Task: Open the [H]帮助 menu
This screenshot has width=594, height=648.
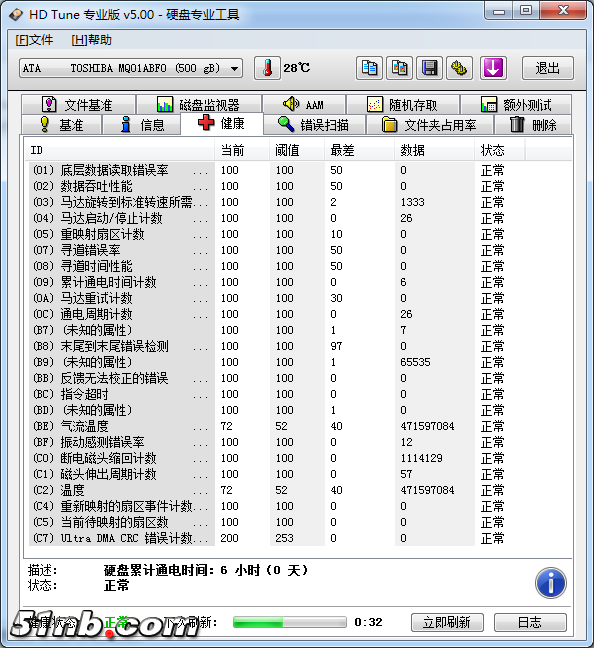Action: [91, 40]
